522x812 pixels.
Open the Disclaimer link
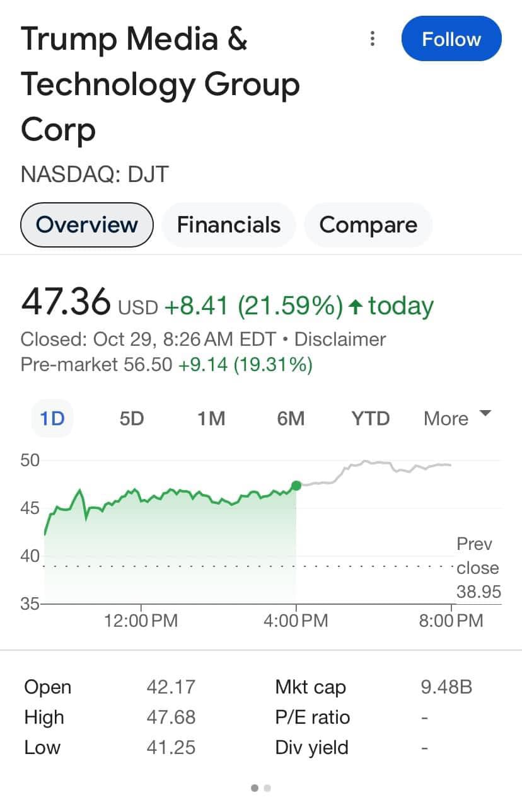click(x=340, y=340)
